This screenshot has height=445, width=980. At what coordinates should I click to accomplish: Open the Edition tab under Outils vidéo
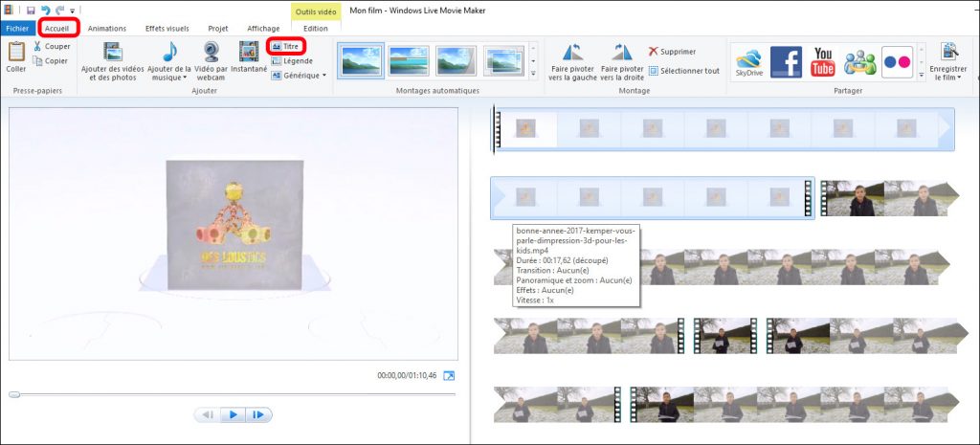[316, 29]
